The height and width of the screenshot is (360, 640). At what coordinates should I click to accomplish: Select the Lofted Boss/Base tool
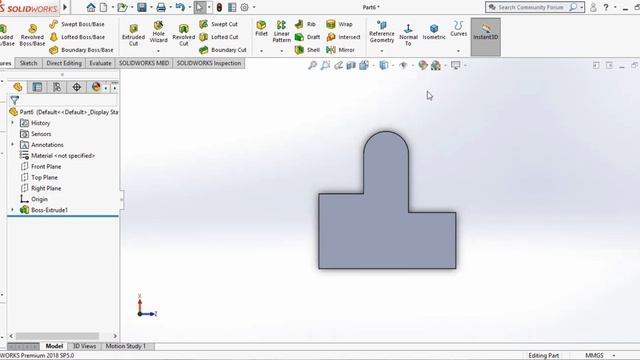click(78, 37)
